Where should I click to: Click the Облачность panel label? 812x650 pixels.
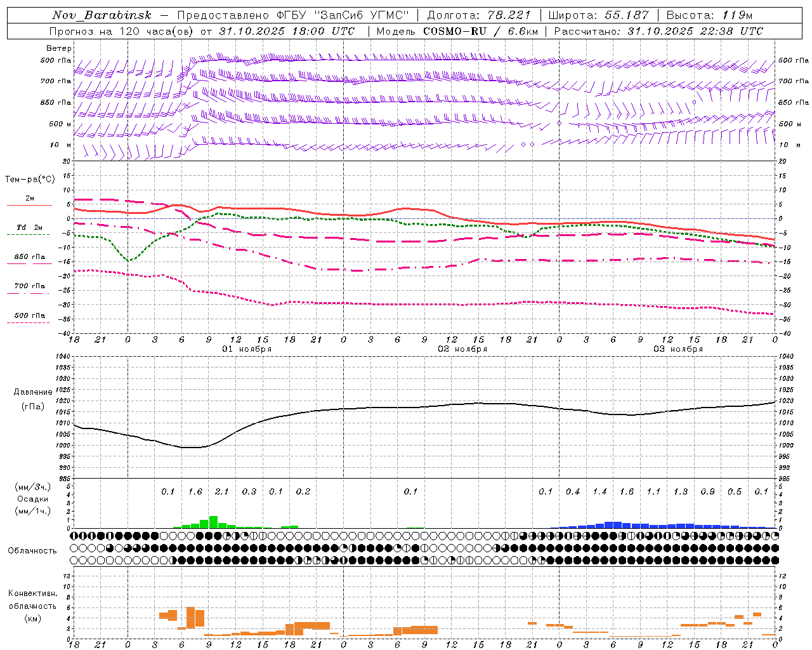(32, 551)
